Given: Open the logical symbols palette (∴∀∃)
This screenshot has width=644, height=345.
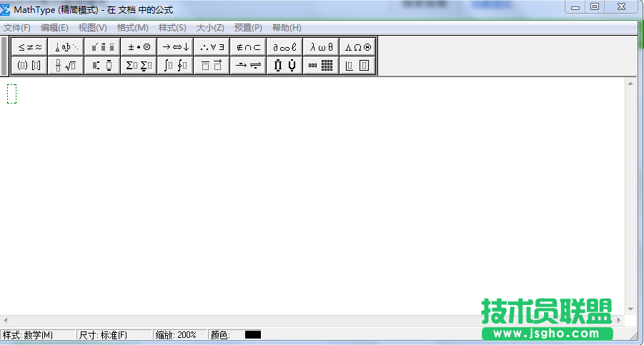Looking at the screenshot, I should click(212, 47).
